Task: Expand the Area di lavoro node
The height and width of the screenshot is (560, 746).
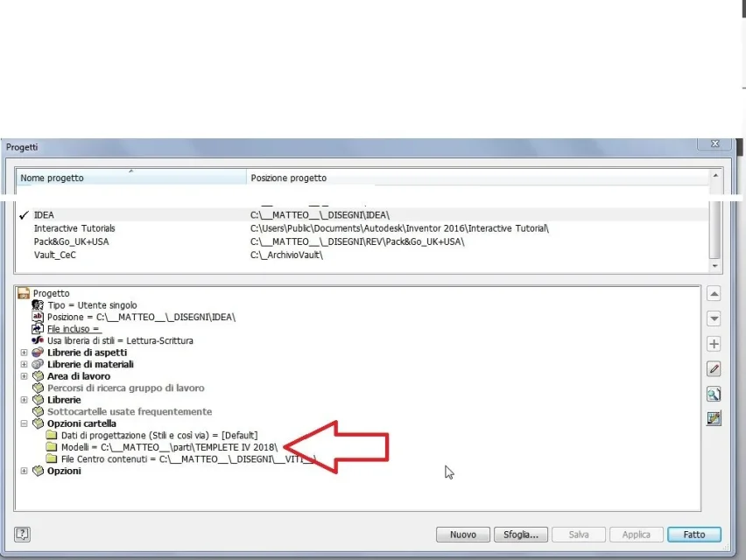Action: click(x=24, y=376)
